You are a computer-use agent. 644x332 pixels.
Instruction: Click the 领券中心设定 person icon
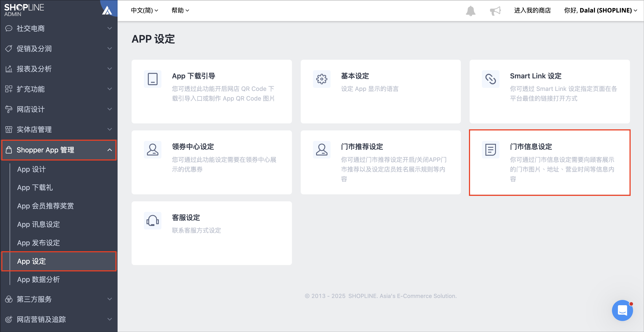click(152, 150)
